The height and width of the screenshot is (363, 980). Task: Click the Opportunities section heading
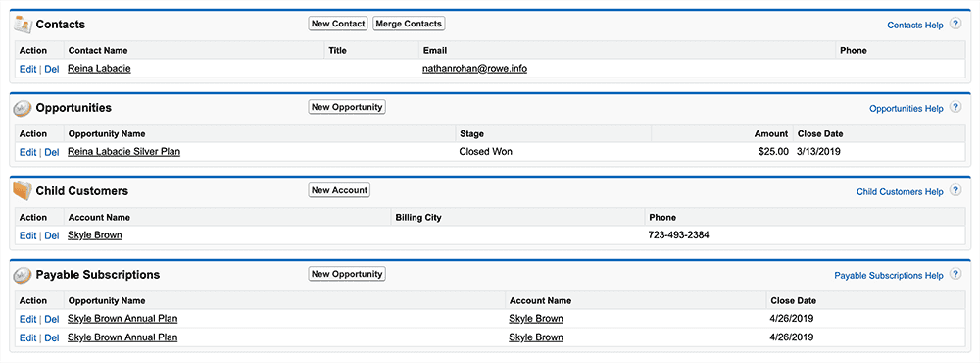click(x=73, y=108)
